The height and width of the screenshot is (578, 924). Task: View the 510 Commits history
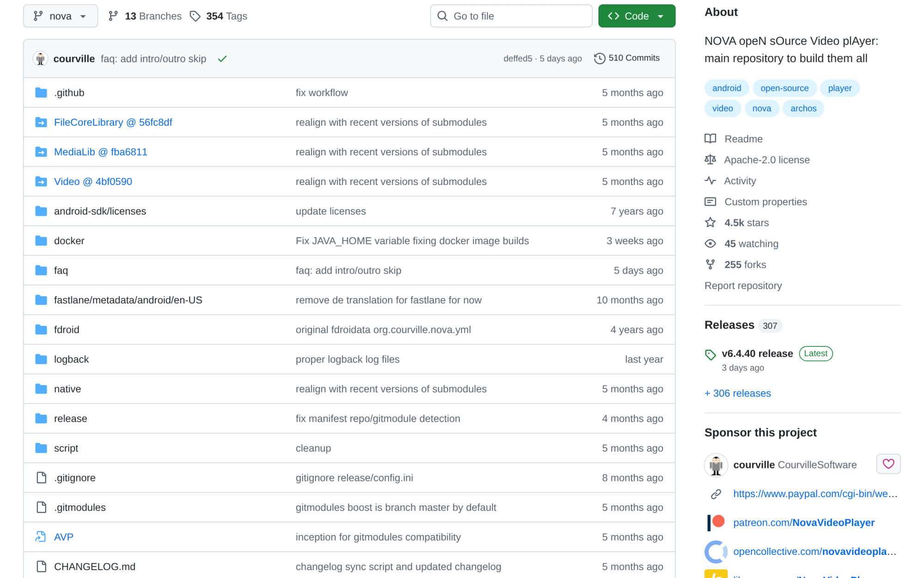627,58
